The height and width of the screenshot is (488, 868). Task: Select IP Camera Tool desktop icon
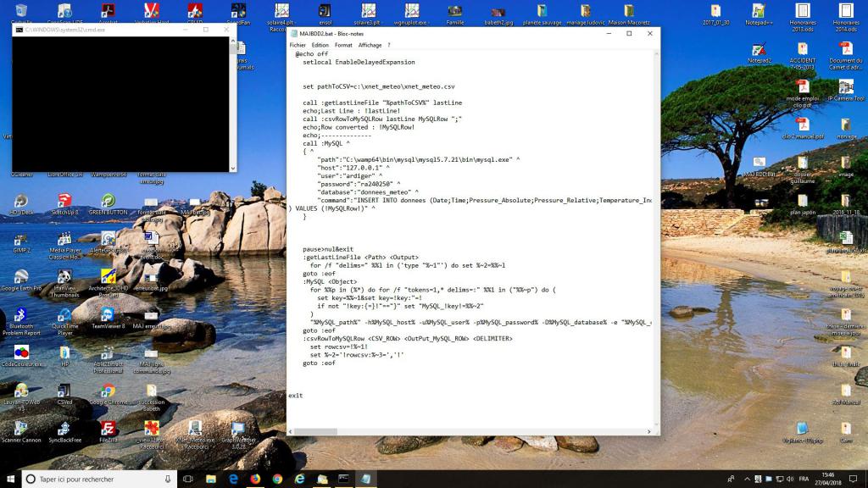[x=846, y=90]
